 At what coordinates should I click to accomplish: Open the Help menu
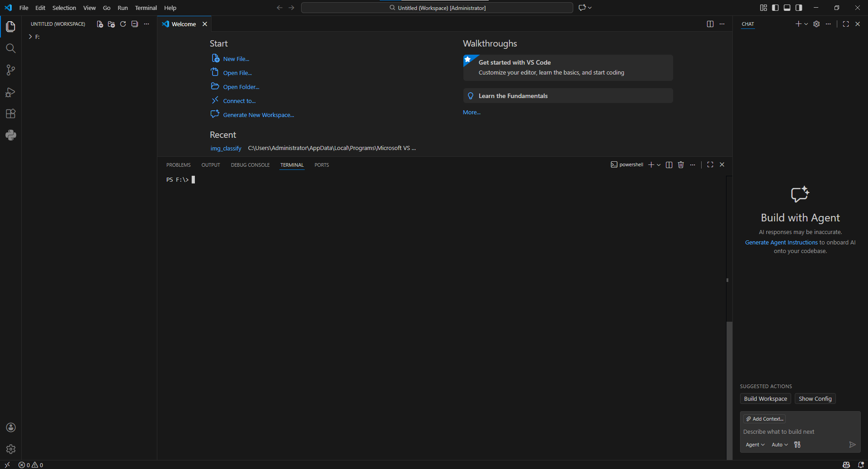[170, 8]
